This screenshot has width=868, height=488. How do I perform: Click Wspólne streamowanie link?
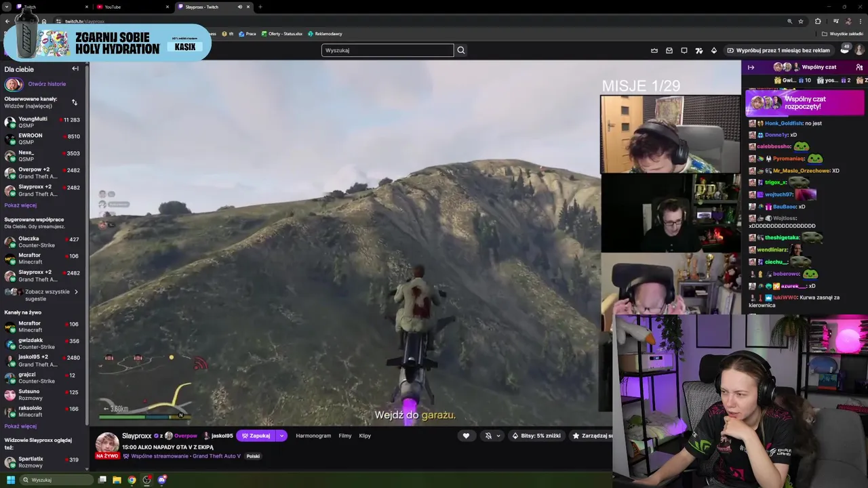160,456
